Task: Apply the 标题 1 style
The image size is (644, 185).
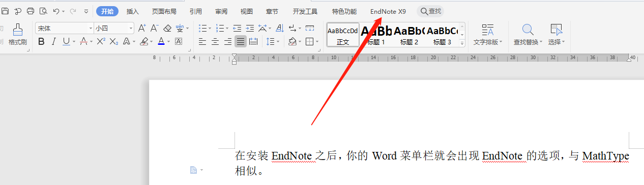Action: pyautogui.click(x=376, y=35)
